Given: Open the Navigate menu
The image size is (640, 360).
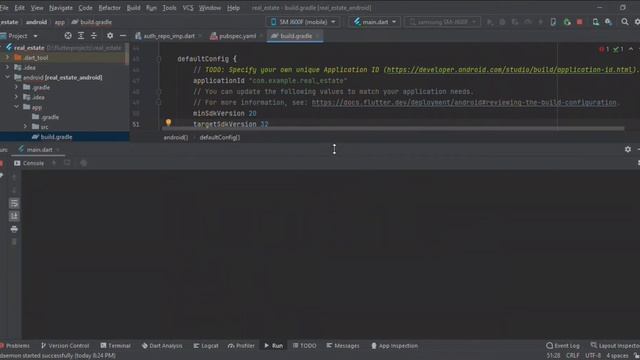Looking at the screenshot, I should tap(60, 8).
